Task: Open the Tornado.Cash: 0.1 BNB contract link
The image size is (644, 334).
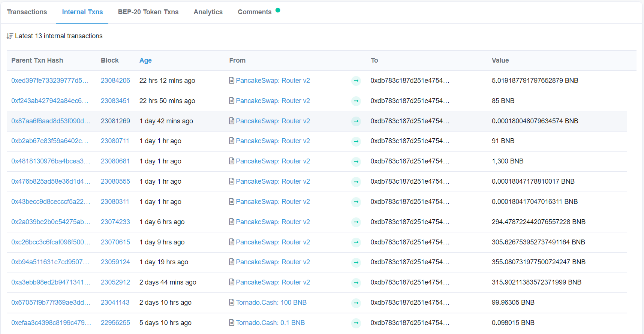Action: click(x=270, y=323)
